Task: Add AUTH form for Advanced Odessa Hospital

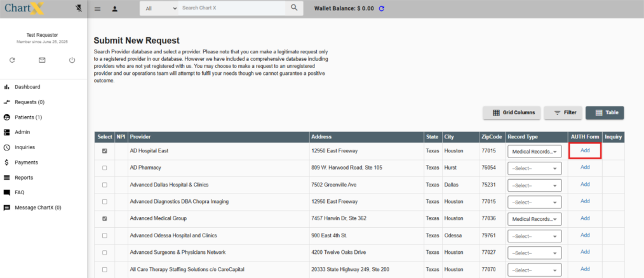Action: (585, 235)
